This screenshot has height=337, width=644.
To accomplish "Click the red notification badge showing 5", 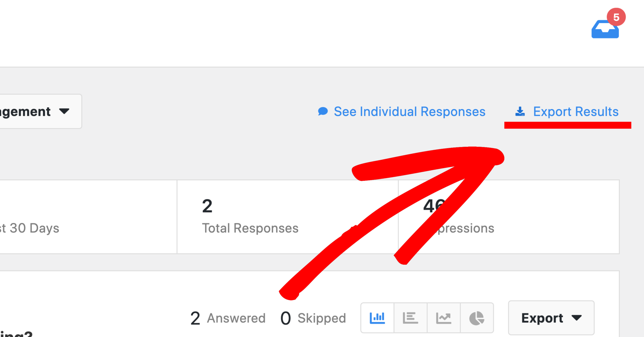I will [616, 17].
